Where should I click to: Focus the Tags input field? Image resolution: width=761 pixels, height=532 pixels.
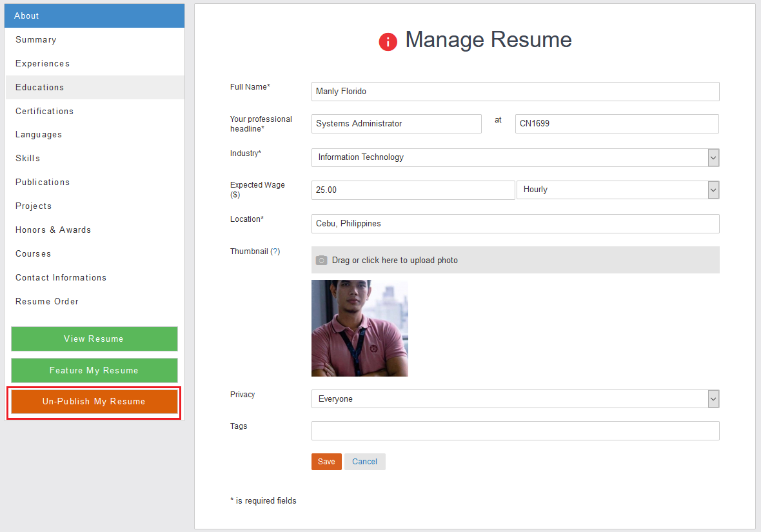click(515, 431)
